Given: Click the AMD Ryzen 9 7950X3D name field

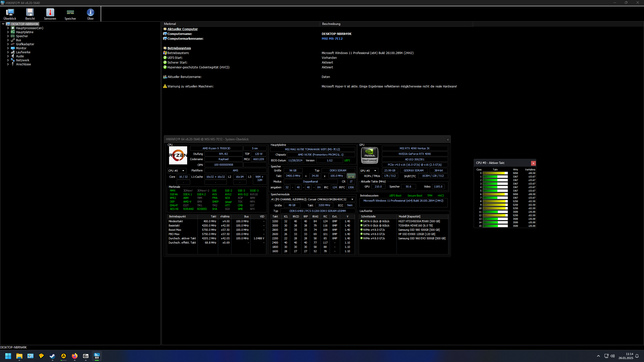Looking at the screenshot, I should [216, 148].
